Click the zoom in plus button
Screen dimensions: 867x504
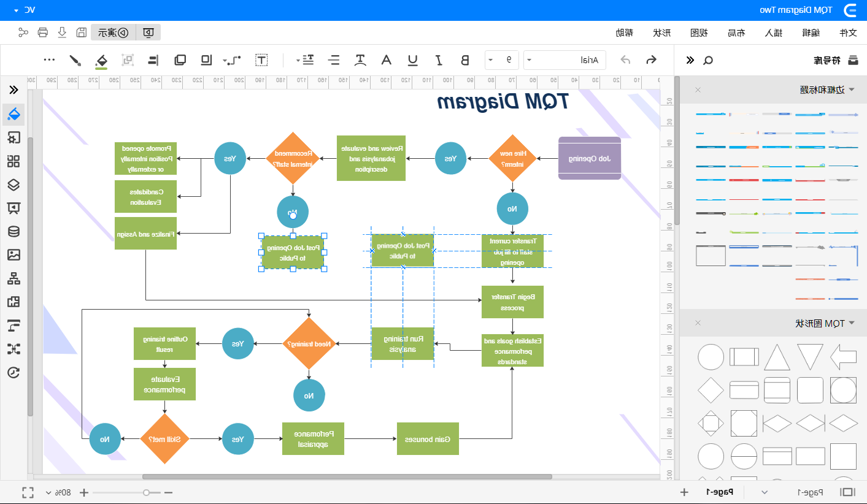click(x=84, y=492)
